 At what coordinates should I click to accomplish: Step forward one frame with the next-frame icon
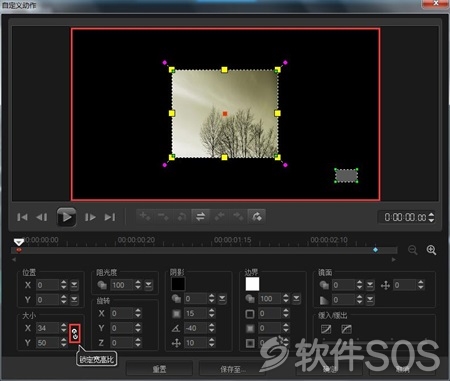pos(90,217)
